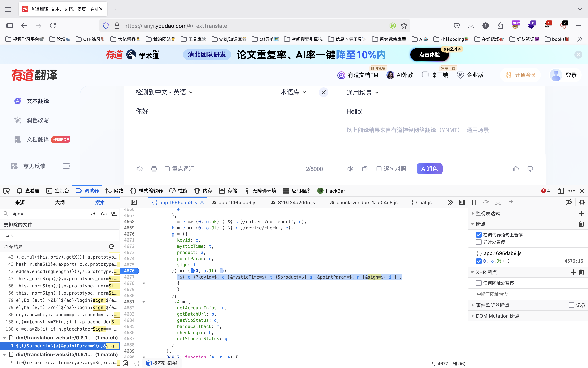The height and width of the screenshot is (368, 588).
Task: Select the element picker in DevTools
Action: (6, 191)
